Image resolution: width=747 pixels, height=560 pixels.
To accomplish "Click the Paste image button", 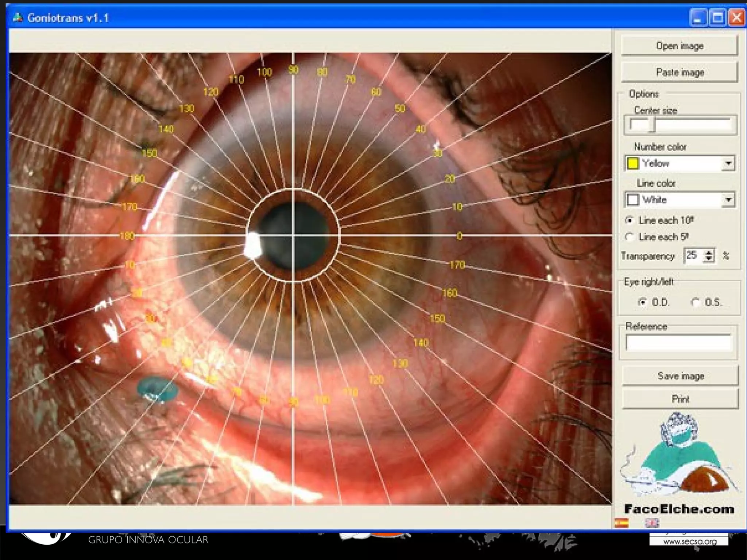I will click(x=680, y=72).
